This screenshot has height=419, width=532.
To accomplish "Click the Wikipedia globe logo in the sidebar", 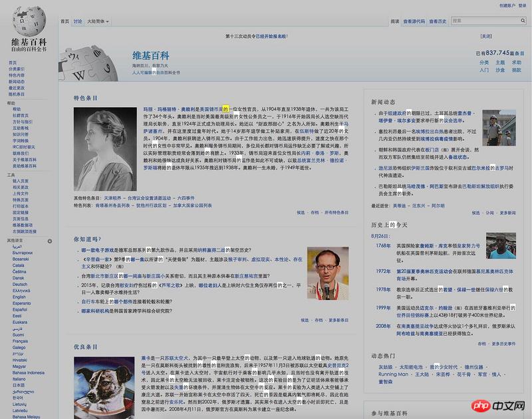I will [x=29, y=21].
